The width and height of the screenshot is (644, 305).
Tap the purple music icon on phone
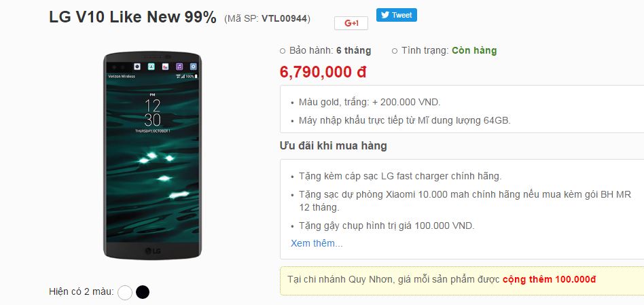tap(179, 66)
